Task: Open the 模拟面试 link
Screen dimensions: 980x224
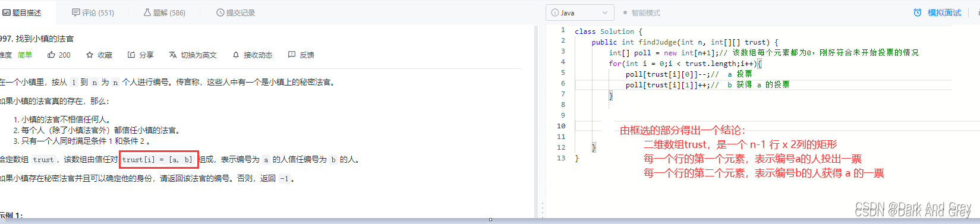Action: (944, 12)
